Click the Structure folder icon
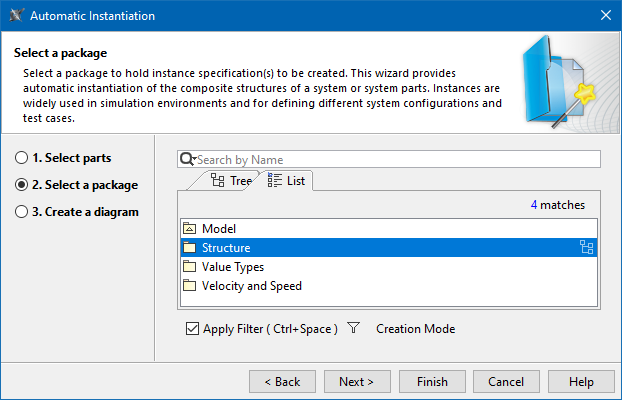The image size is (622, 400). pos(190,248)
